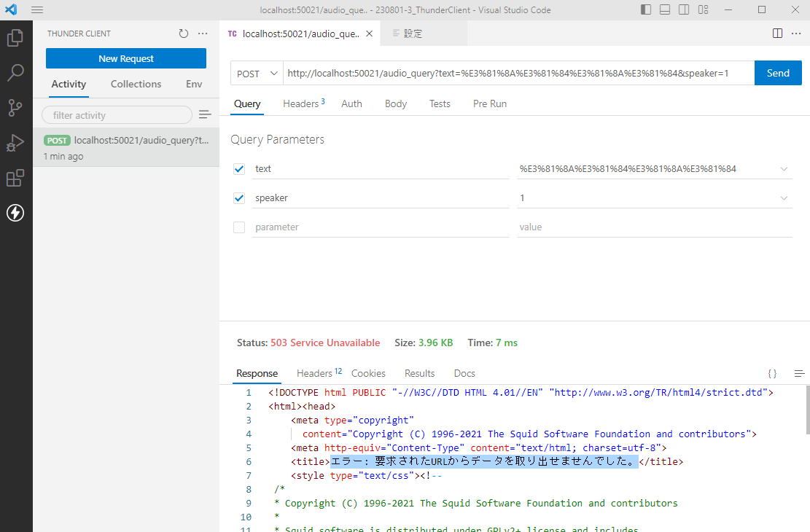Screen dimensions: 810x532
Task: Click the Query Parameters heading
Action: coord(277,139)
